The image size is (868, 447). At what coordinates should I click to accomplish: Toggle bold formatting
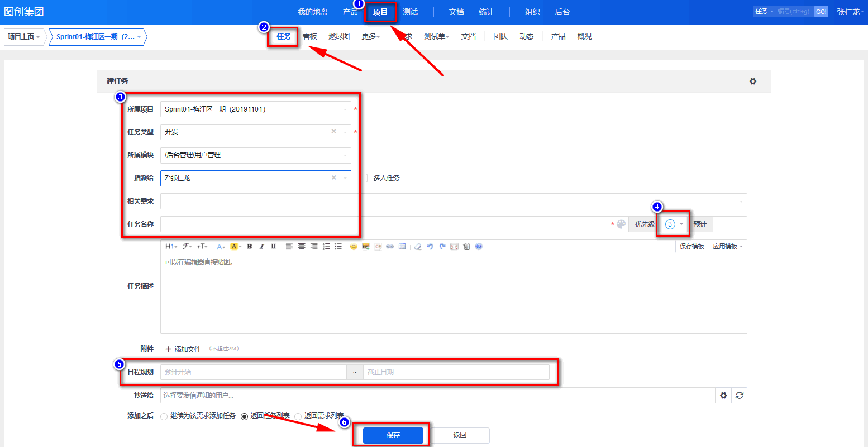point(249,246)
